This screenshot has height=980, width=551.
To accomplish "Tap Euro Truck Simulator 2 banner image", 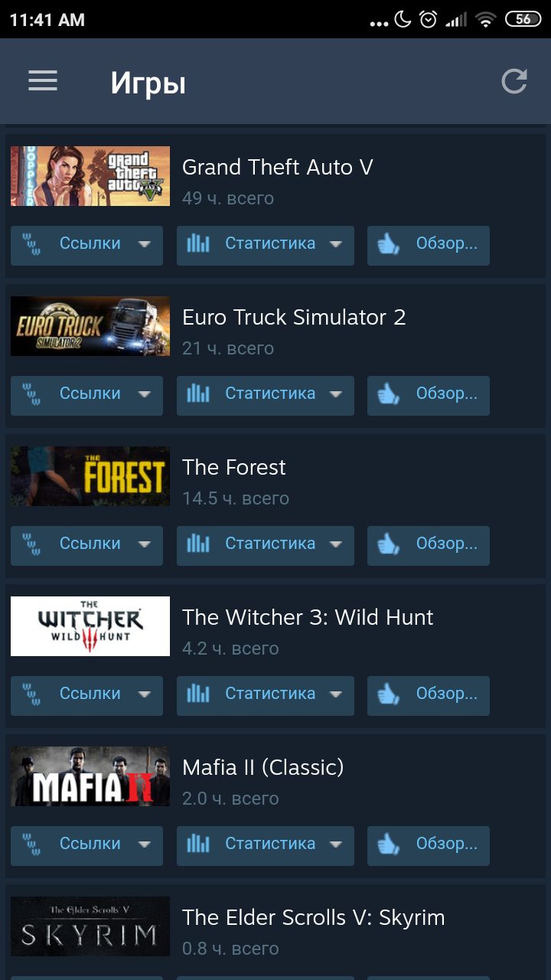I will pyautogui.click(x=90, y=326).
